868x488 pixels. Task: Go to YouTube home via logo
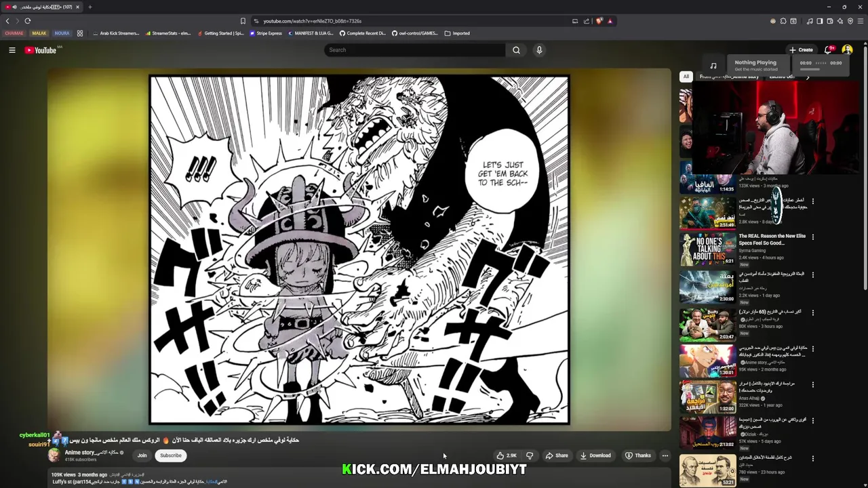pos(41,50)
